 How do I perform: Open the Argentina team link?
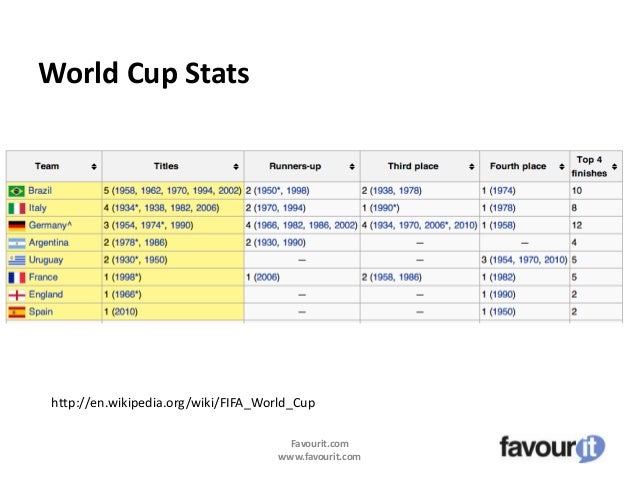[x=49, y=242]
